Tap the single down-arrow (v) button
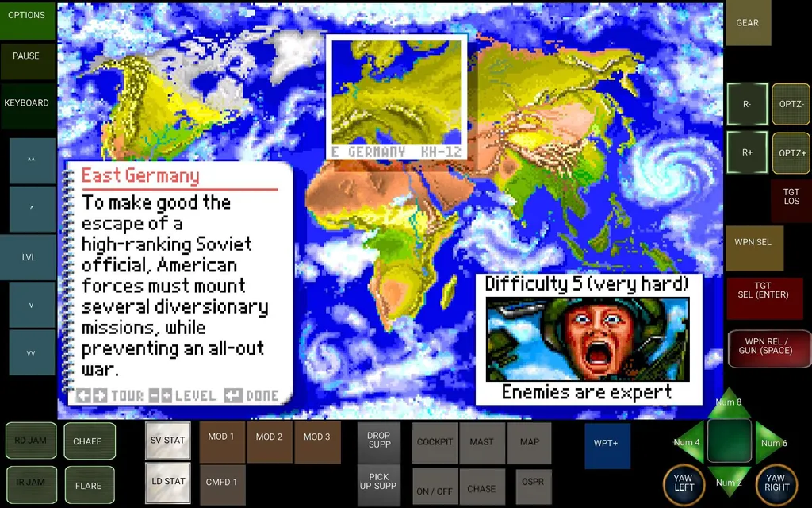The image size is (812, 508). click(x=32, y=305)
